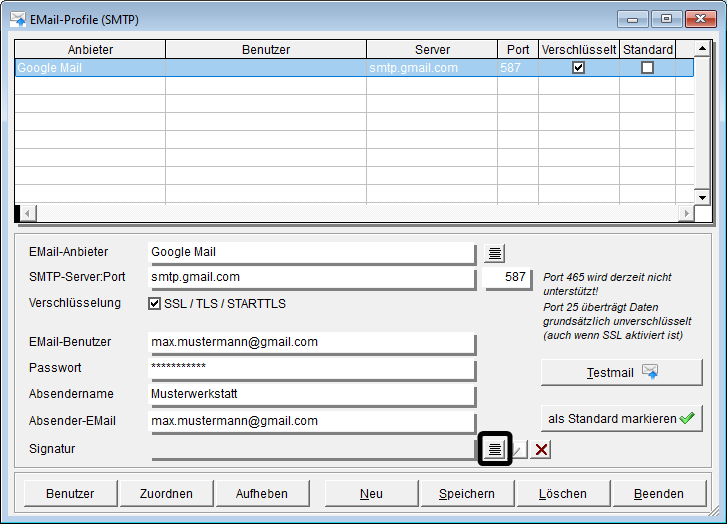
Task: Select the Google Mail row in table
Action: point(354,68)
